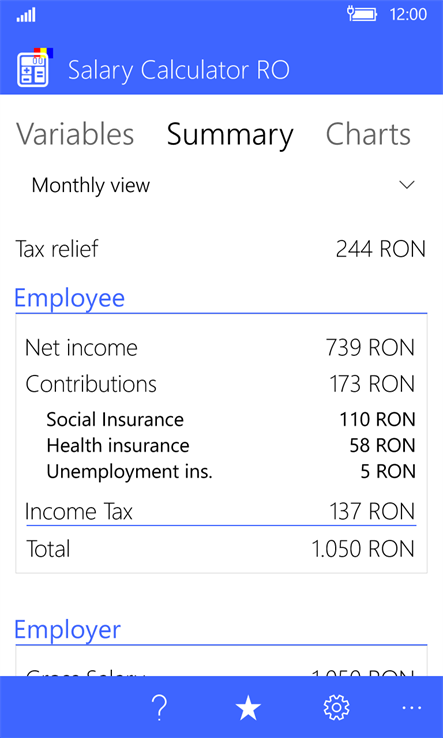Click the 244 RON tax relief value
Viewport: 443px width, 738px height.
[380, 249]
